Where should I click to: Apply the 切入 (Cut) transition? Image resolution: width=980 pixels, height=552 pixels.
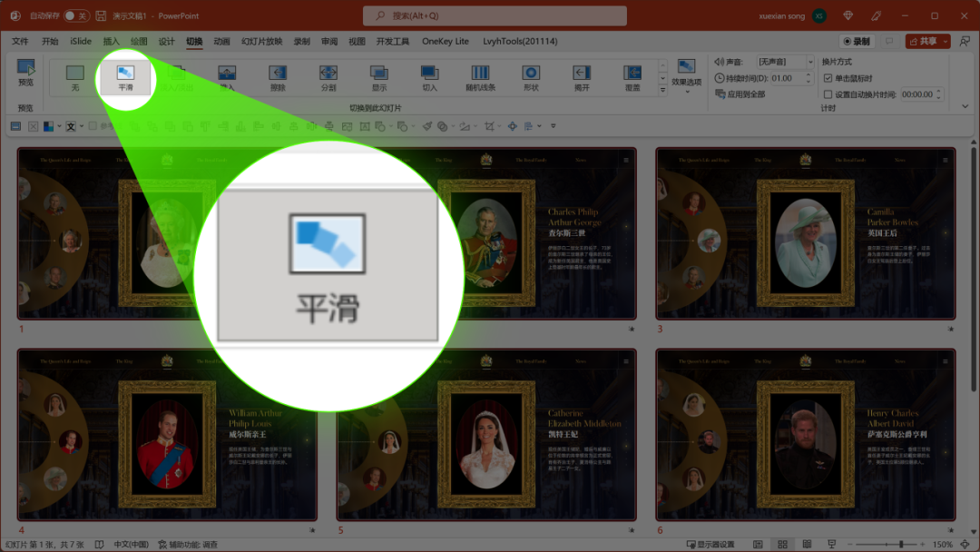(429, 77)
